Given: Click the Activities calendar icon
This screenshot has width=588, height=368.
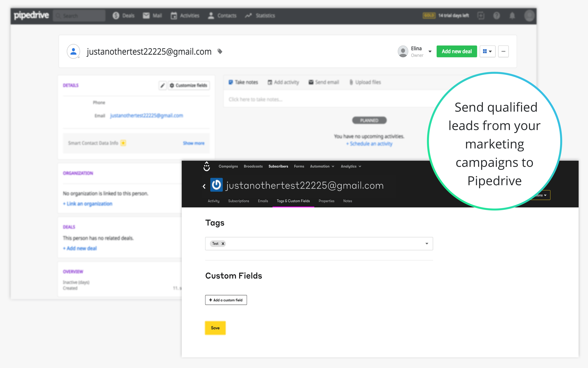Looking at the screenshot, I should [x=174, y=16].
